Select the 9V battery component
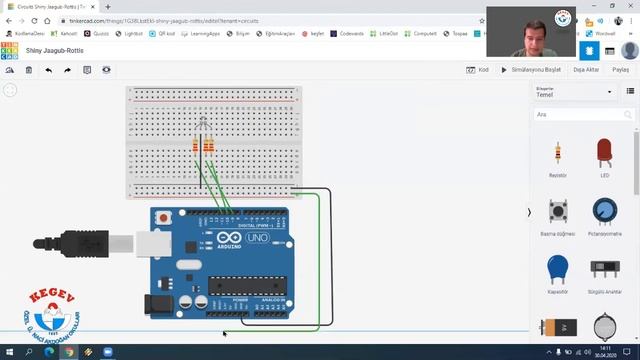The image size is (640, 360). pos(558,327)
